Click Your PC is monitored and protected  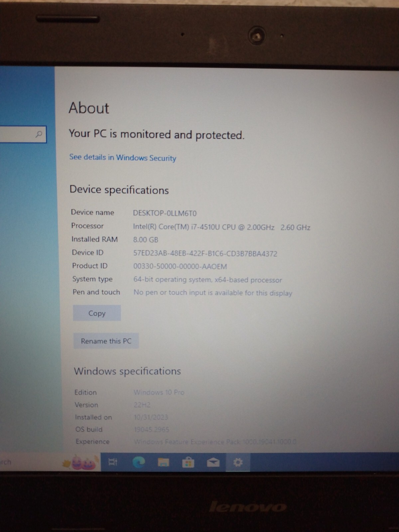pos(157,134)
